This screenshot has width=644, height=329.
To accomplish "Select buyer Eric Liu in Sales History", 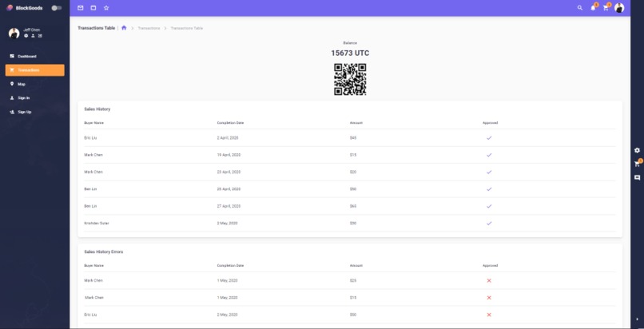I will (x=90, y=138).
